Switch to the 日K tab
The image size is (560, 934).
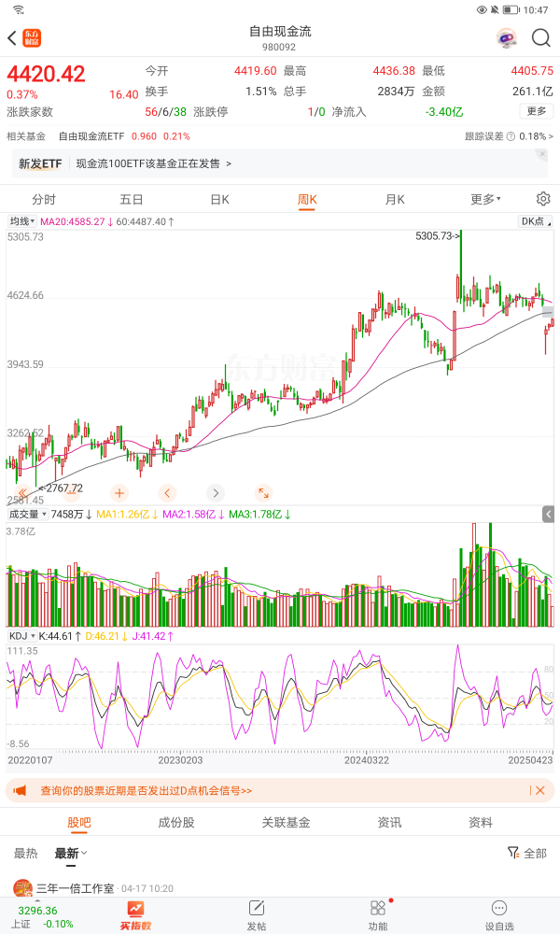(219, 199)
